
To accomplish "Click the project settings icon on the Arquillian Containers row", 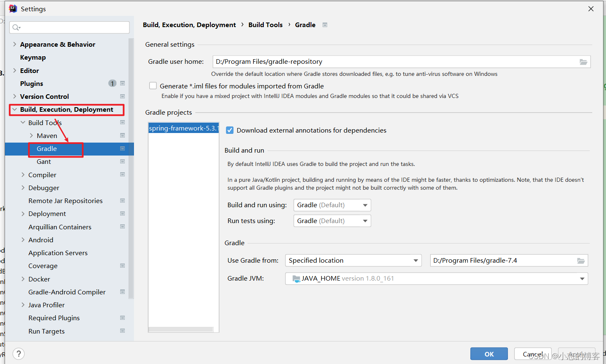I will 123,227.
